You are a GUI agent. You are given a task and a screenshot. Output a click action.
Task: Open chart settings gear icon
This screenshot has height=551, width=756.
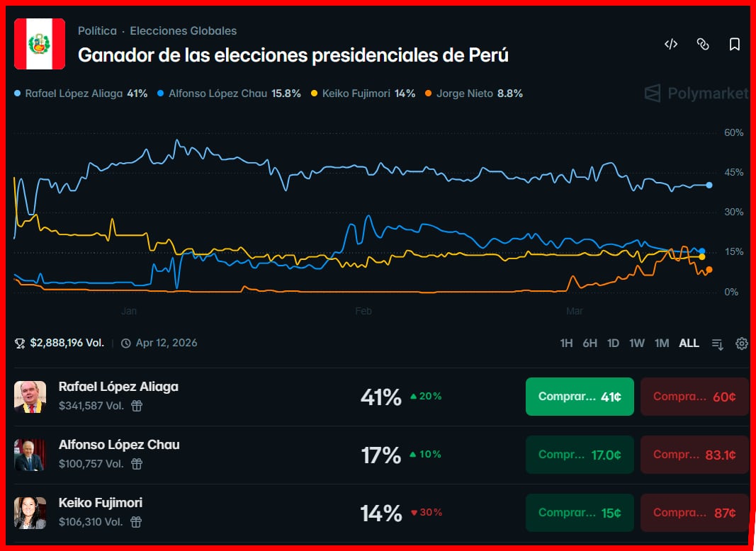742,343
